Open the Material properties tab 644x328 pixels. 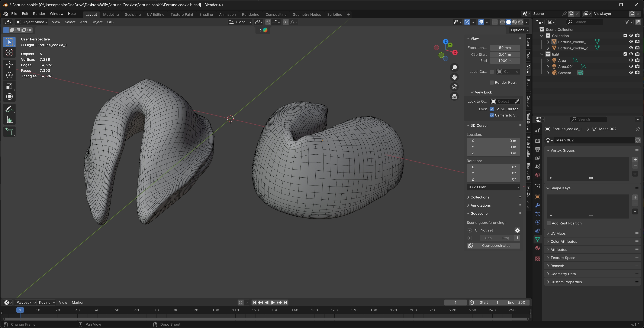[538, 248]
